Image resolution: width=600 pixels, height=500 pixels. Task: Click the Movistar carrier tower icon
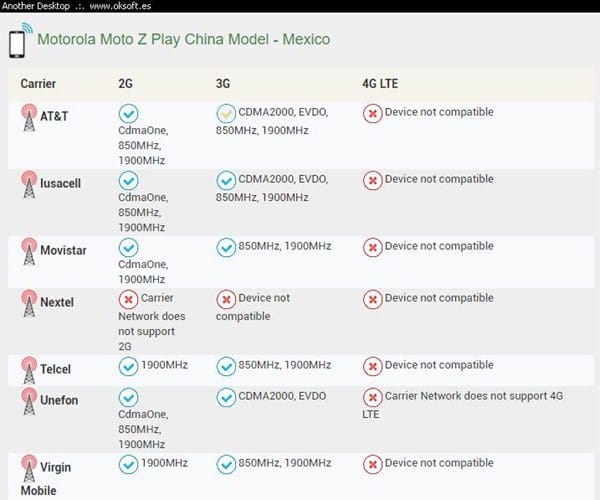coord(29,252)
